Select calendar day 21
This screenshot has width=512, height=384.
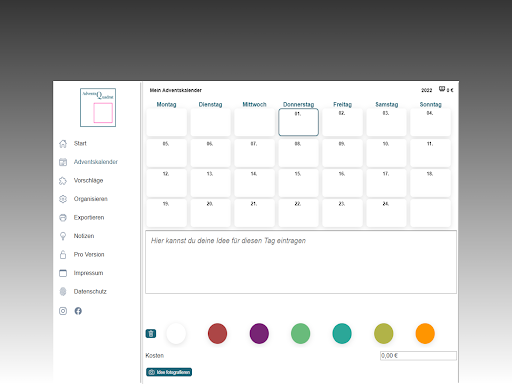(x=254, y=213)
